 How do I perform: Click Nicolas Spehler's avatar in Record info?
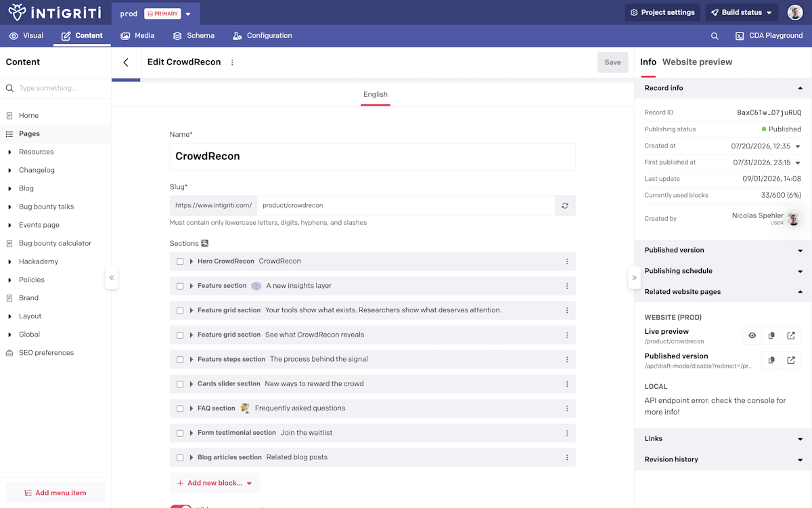click(794, 219)
